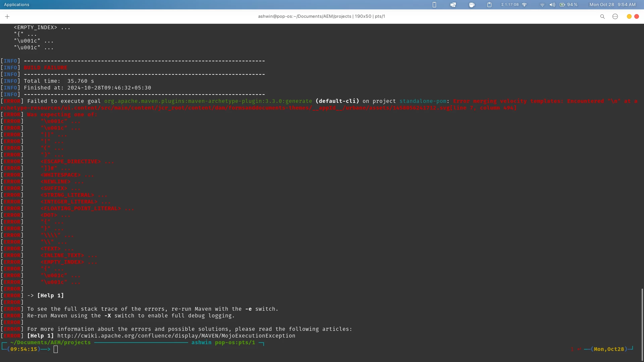Image resolution: width=644 pixels, height=362 pixels.
Task: Open the date and time calendar panel
Action: 612,5
